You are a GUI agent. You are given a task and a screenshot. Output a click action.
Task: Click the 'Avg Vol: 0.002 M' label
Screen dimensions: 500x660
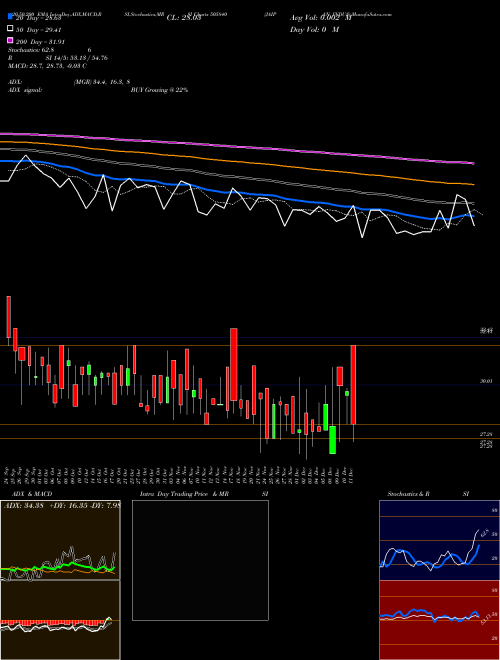click(320, 18)
